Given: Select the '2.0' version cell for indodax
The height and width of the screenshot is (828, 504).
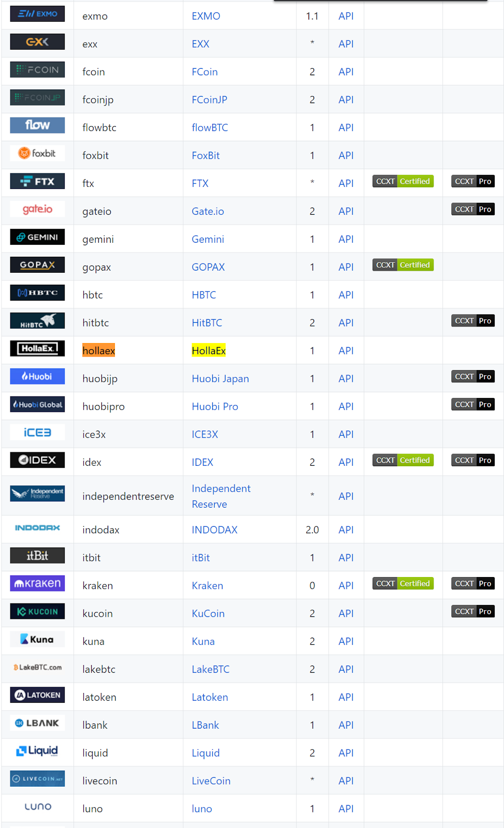Looking at the screenshot, I should click(x=313, y=529).
